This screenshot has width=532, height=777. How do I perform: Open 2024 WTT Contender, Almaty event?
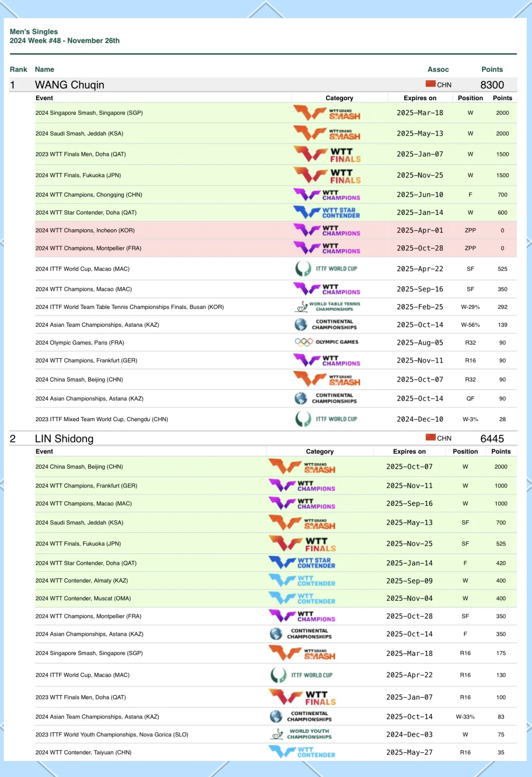click(81, 580)
